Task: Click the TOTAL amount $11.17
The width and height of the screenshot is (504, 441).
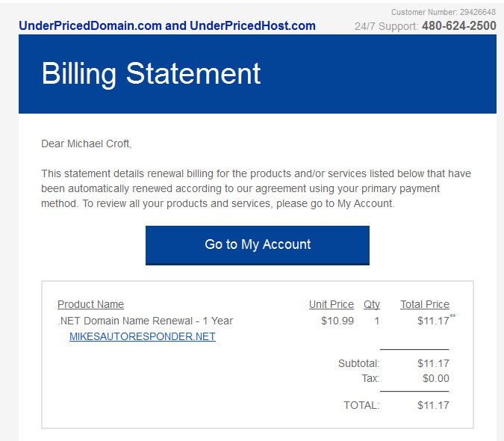Action: coord(433,405)
